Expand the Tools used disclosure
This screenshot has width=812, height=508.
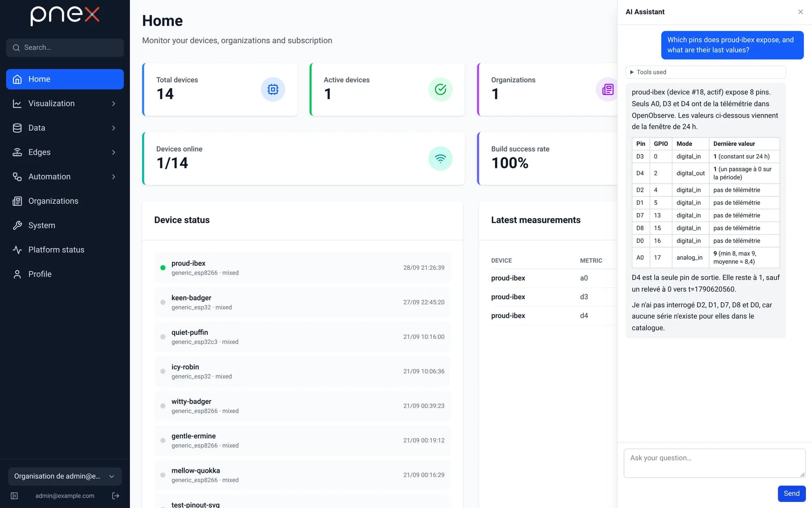706,72
